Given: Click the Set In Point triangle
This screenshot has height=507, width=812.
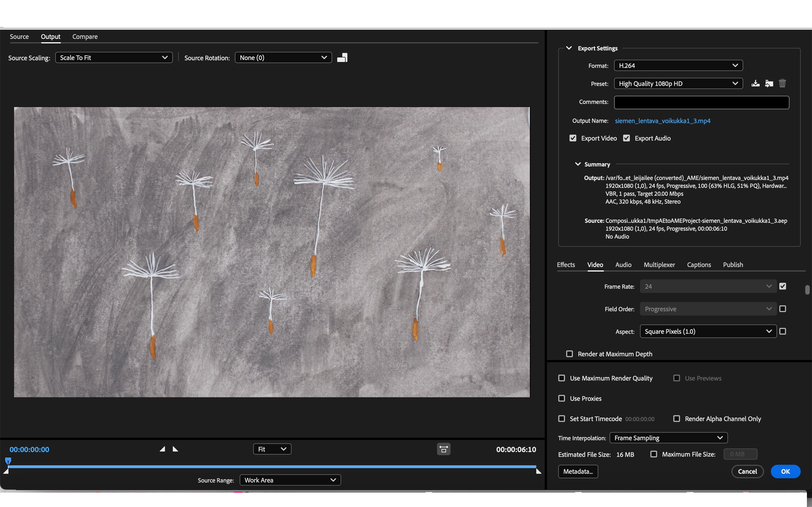Looking at the screenshot, I should 162,449.
